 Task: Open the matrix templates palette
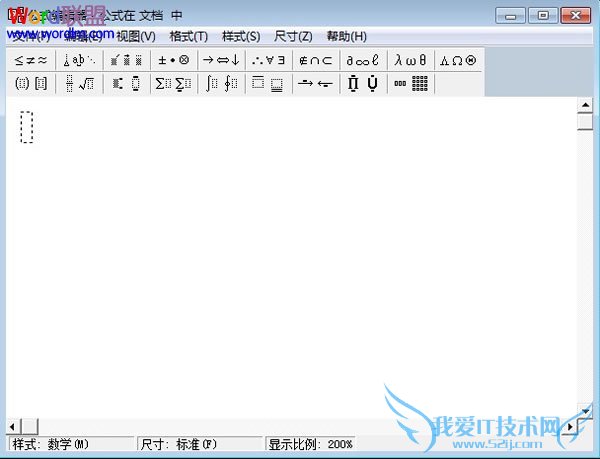coord(411,83)
